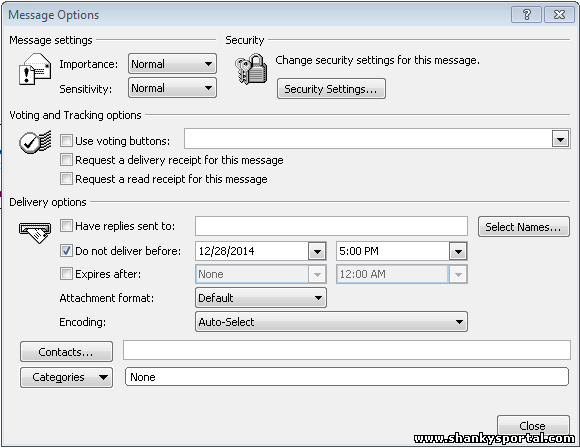Click the voting checkmark stamp icon

pos(35,142)
